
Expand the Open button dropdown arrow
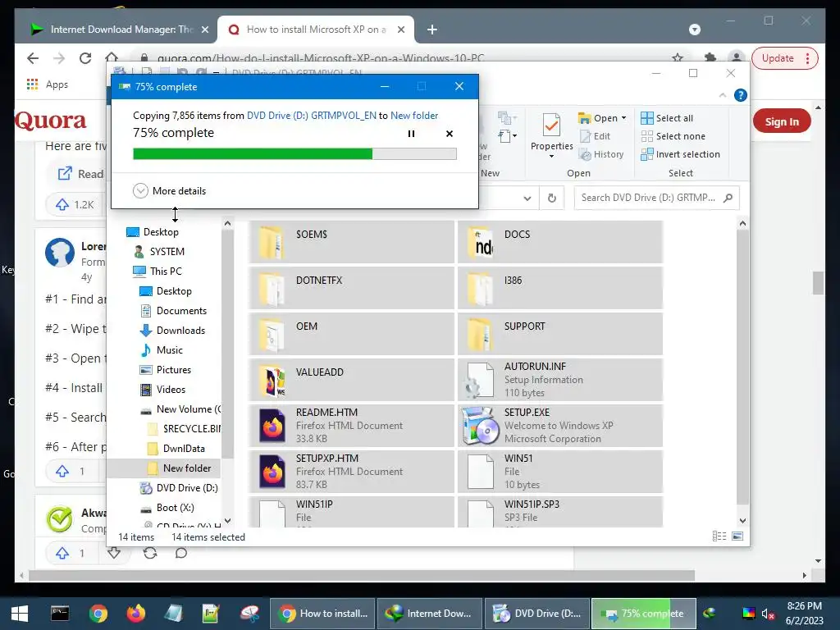(x=623, y=118)
